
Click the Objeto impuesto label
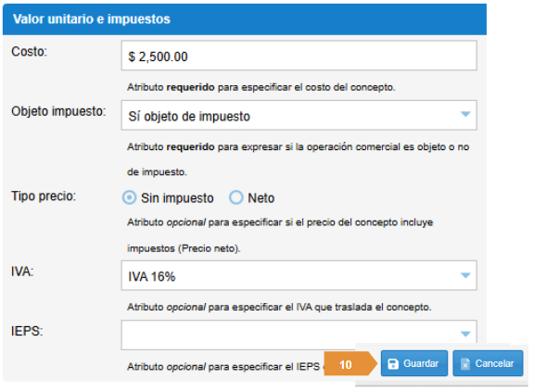pos(58,111)
